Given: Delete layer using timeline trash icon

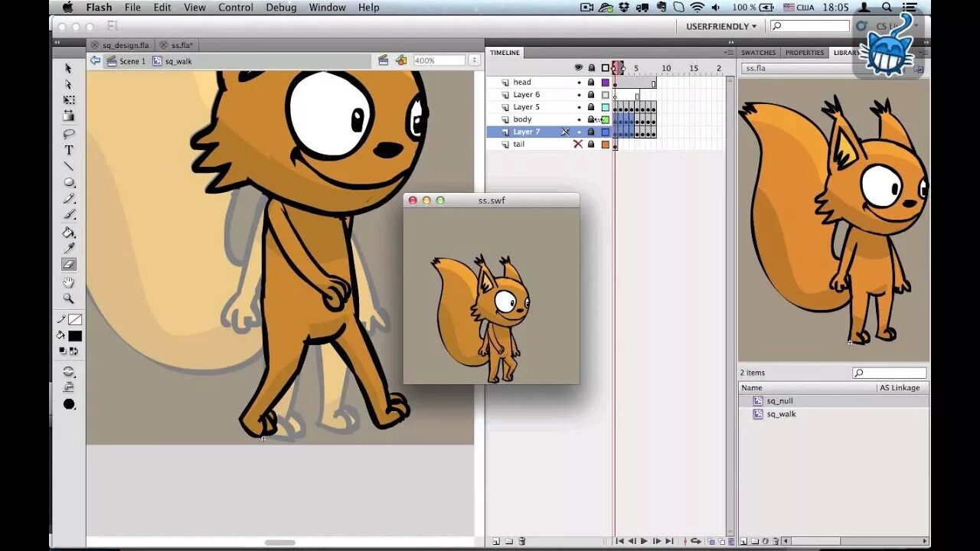Looking at the screenshot, I should click(x=522, y=541).
